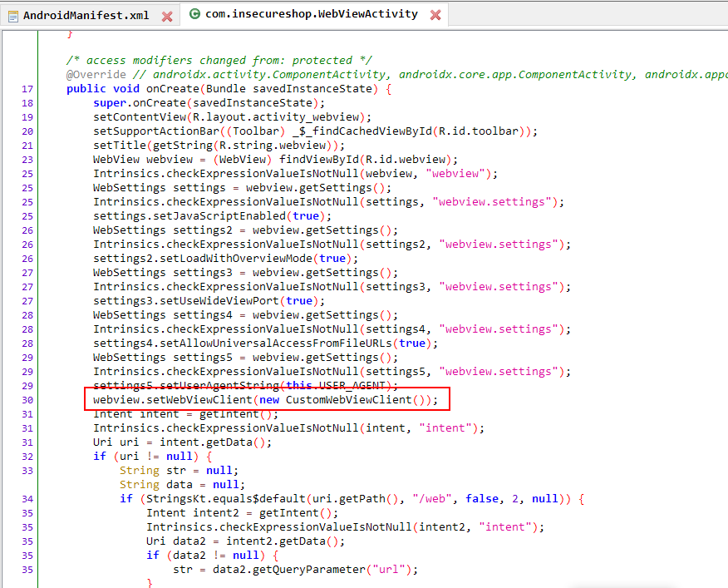Click line number 34 in the gutter
This screenshot has height=588, width=728.
[x=27, y=499]
